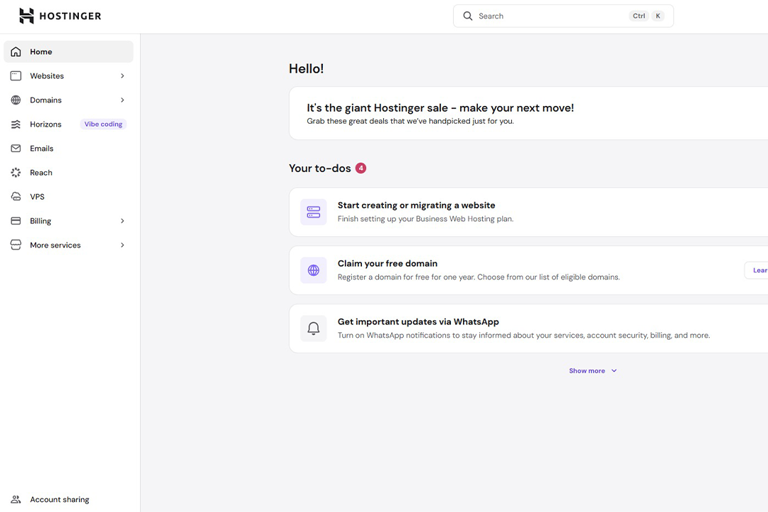Screen dimensions: 768x512
Task: Expand the Websites submenu chevron
Action: [122, 76]
